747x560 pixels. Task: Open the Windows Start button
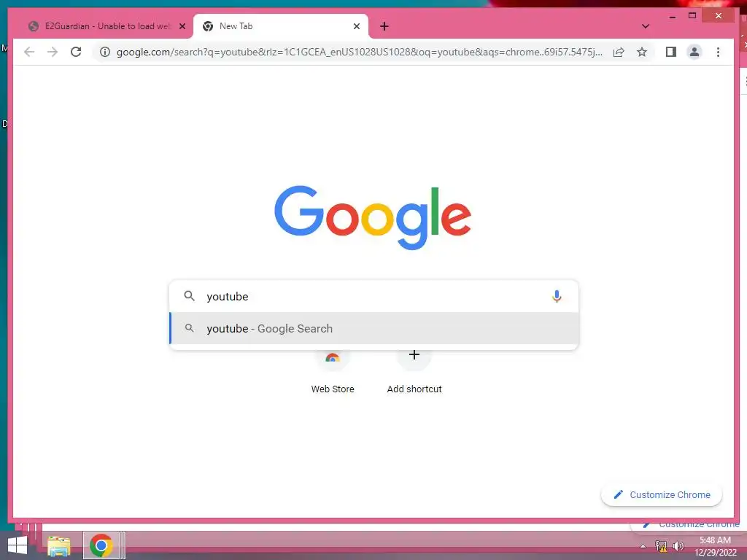(x=18, y=545)
